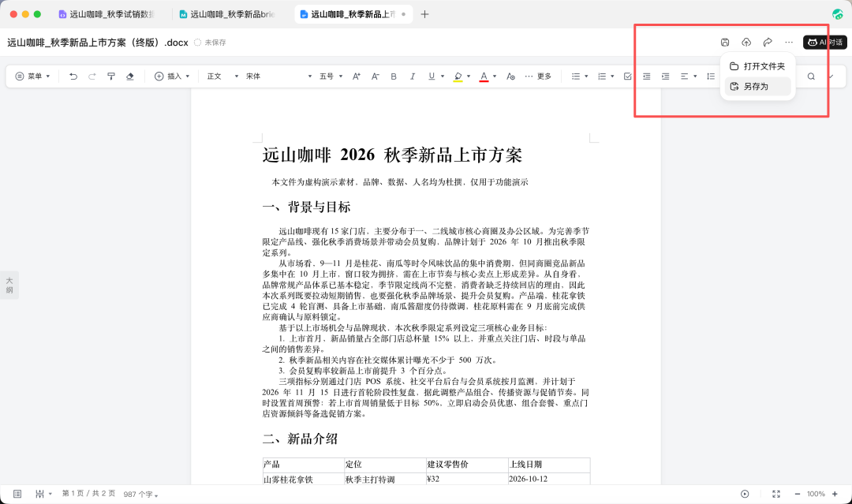The width and height of the screenshot is (852, 504).
Task: Expand the highlight color picker arrow
Action: coord(469,77)
